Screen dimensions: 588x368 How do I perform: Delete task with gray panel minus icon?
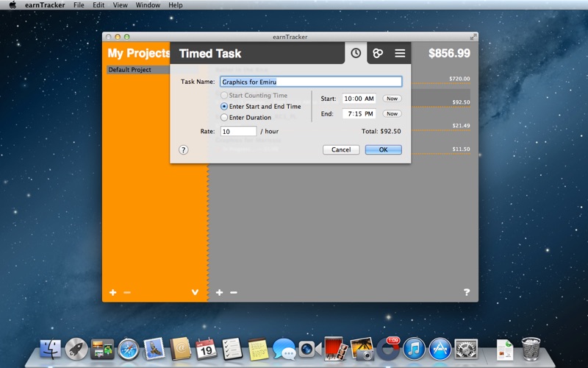click(x=234, y=292)
